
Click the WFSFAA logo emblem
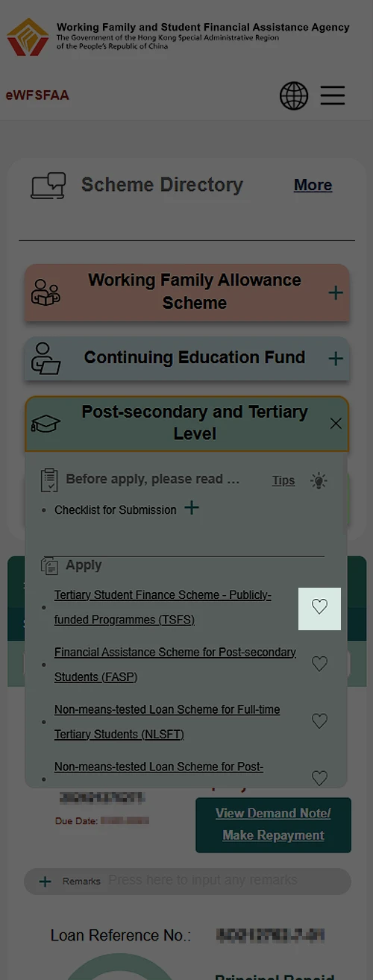[28, 37]
